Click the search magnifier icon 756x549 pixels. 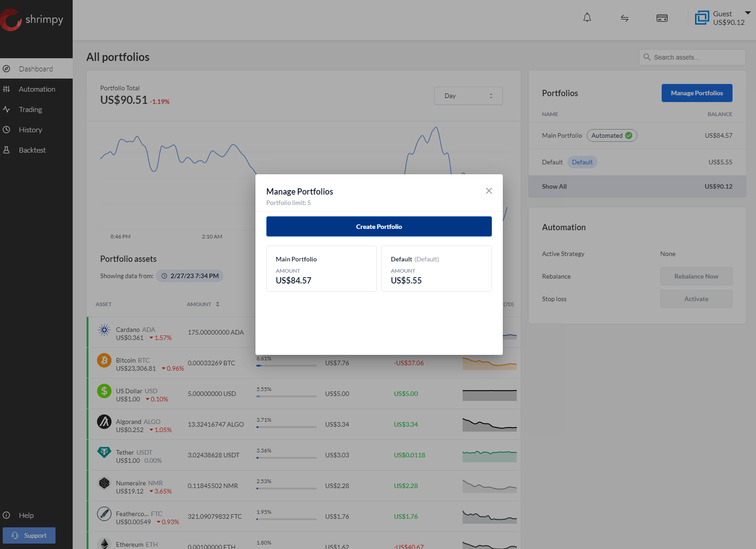(647, 57)
